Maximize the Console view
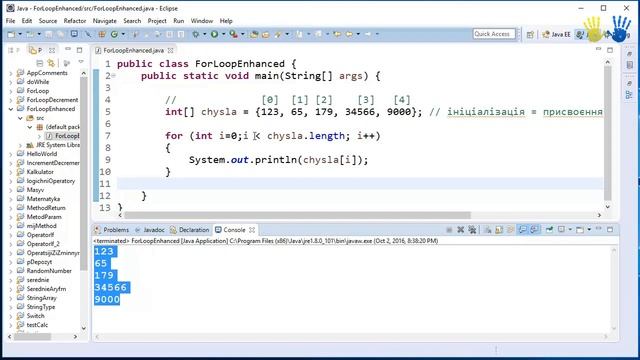The width and height of the screenshot is (640, 360). point(610,229)
